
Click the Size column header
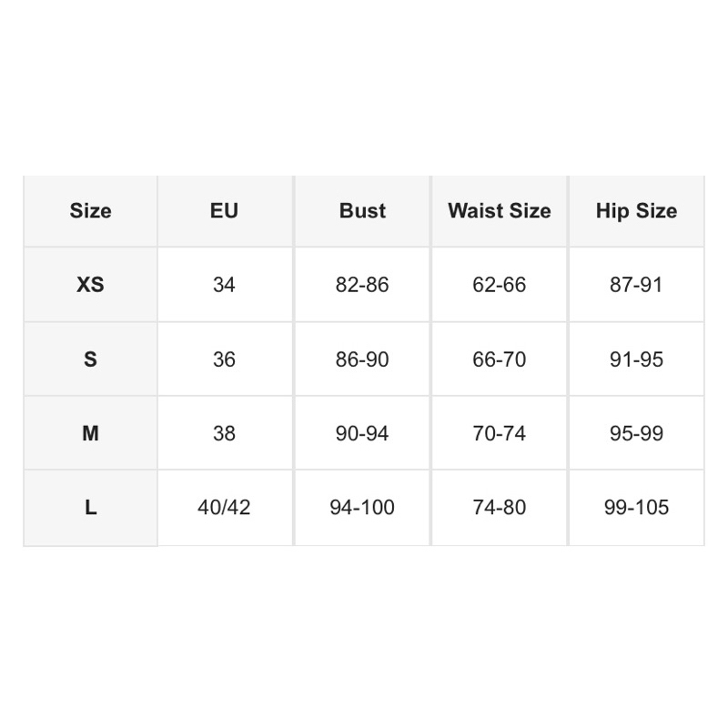90,211
